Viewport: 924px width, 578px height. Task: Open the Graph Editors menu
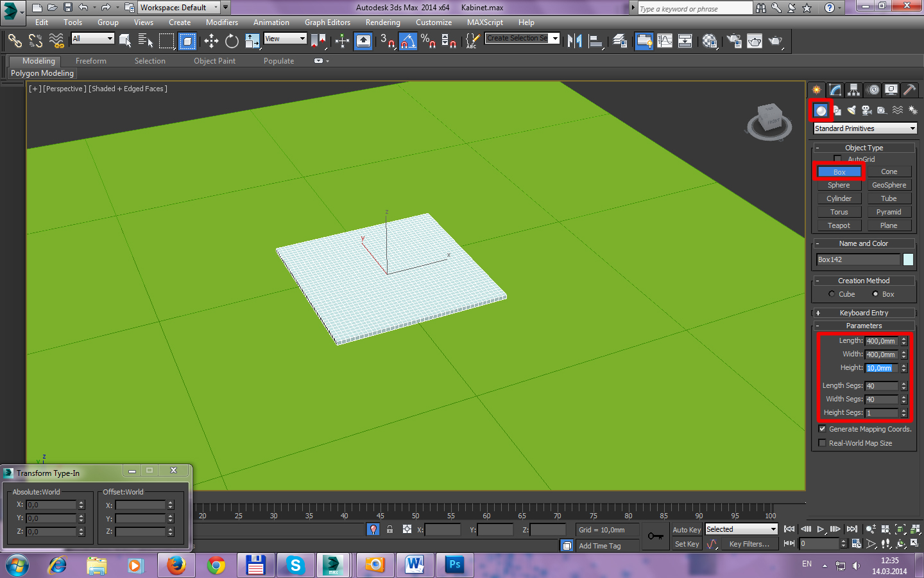point(327,22)
